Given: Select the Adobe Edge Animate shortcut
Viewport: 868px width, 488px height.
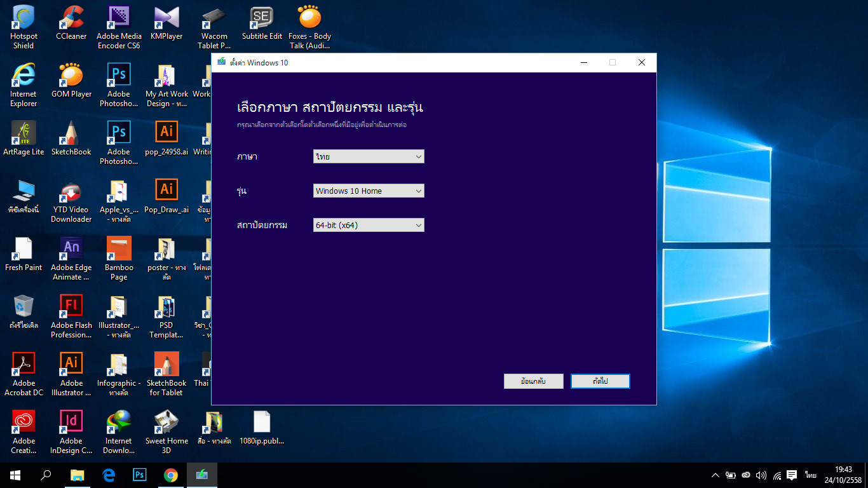Looking at the screenshot, I should coord(71,259).
